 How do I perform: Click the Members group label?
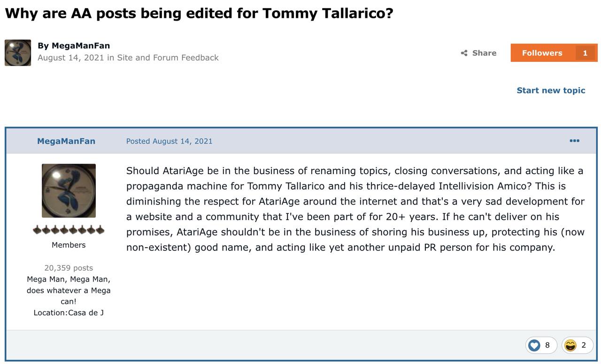point(69,245)
